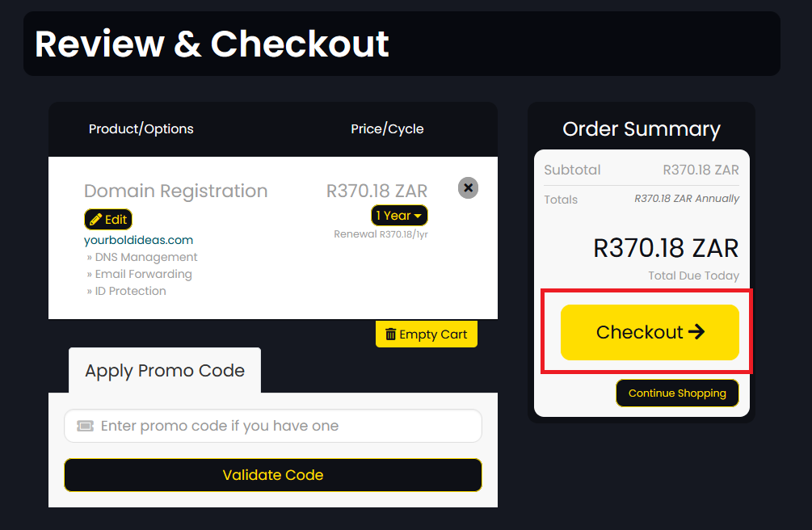Click the Product/Options column header

(141, 129)
